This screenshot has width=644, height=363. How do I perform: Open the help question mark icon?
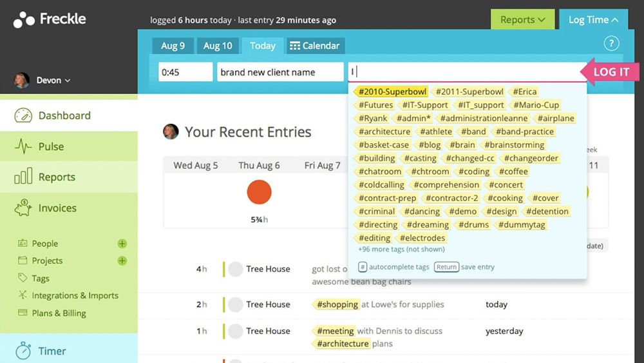pyautogui.click(x=611, y=43)
